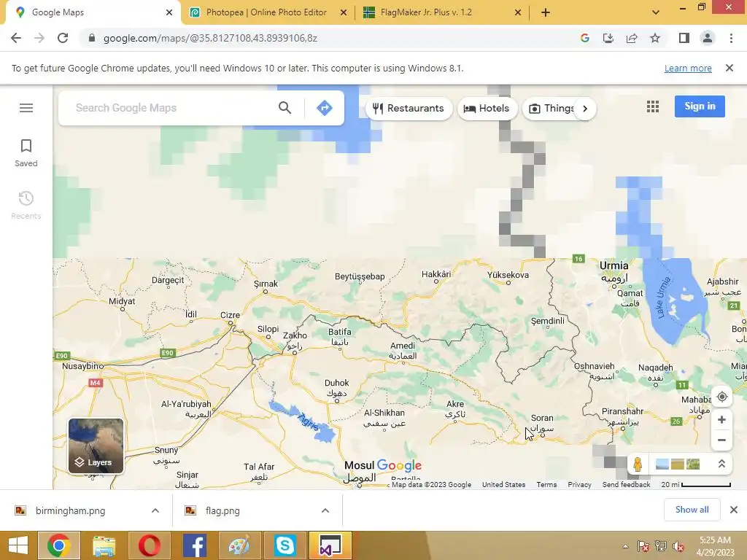Click the search magnifier icon

tap(285, 108)
